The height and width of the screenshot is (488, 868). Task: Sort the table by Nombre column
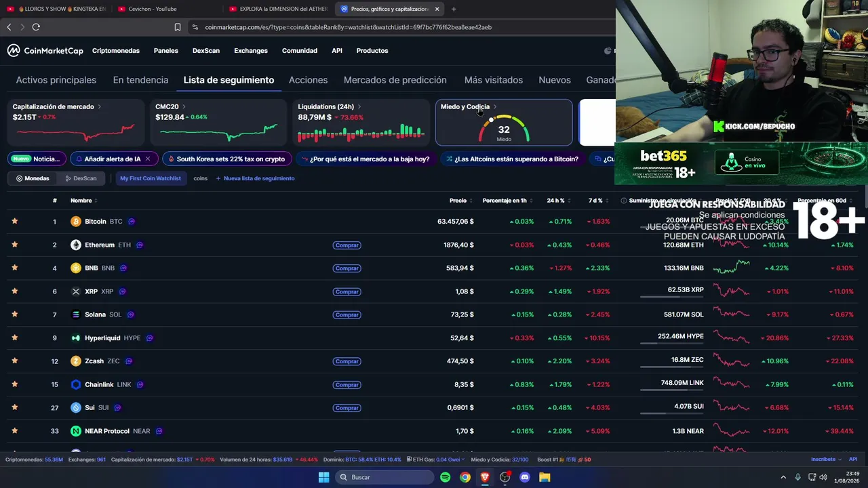point(84,201)
